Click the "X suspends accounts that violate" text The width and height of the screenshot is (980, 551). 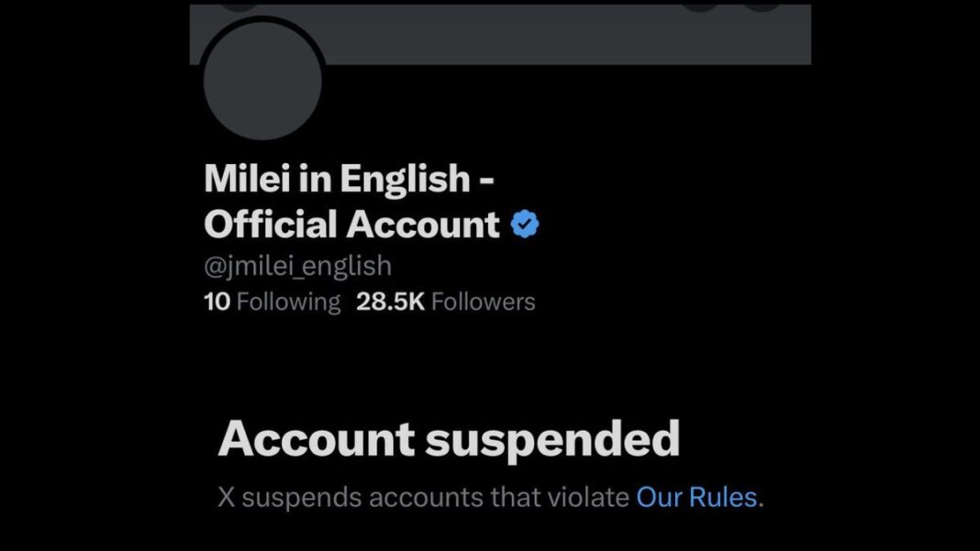click(x=424, y=498)
